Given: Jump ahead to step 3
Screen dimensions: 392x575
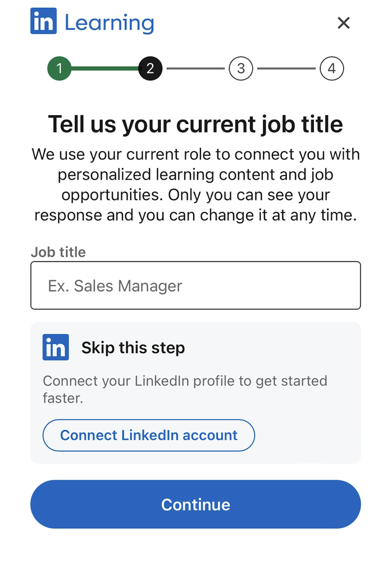Looking at the screenshot, I should coord(241,68).
